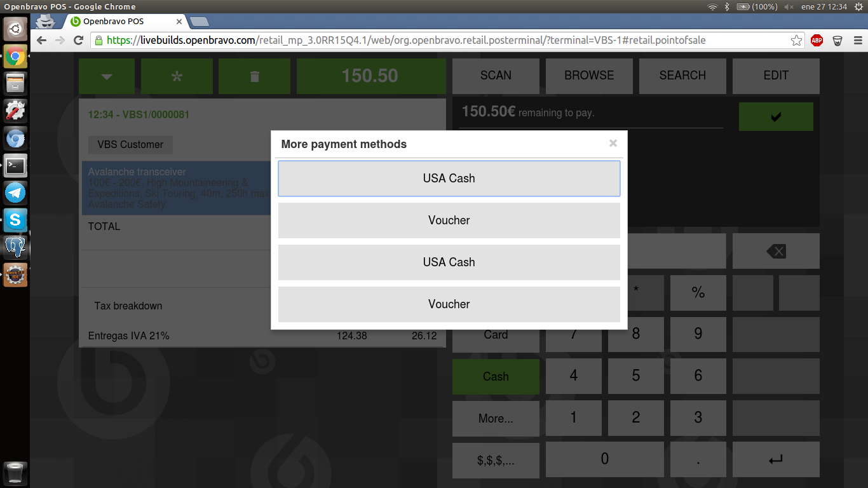Open the Bluetooth indicator in the top panel

pos(728,6)
